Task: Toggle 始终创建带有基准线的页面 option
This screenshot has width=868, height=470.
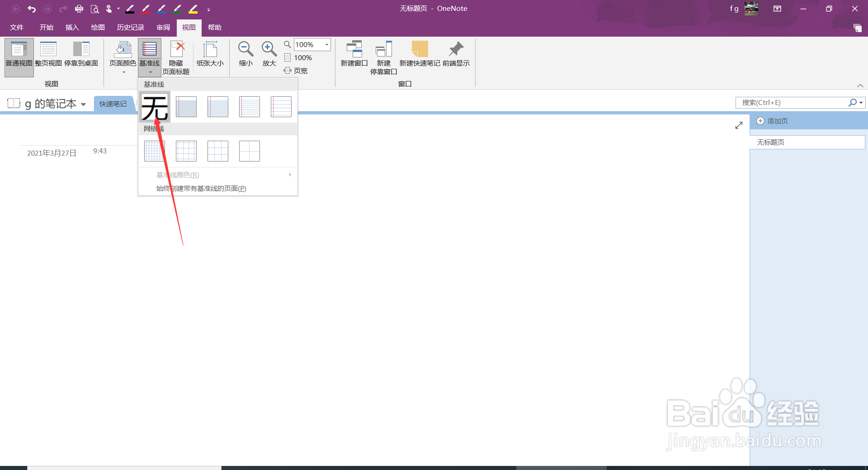Action: (218, 189)
